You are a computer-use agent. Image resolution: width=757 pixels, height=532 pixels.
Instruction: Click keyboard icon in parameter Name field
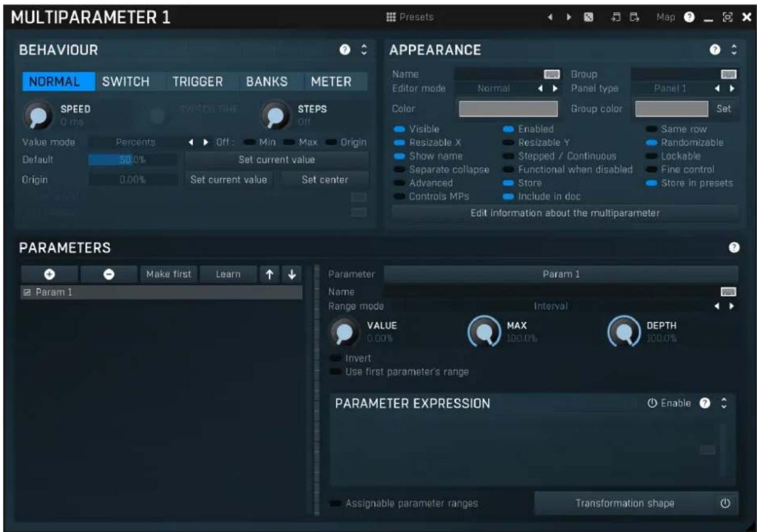click(x=729, y=291)
